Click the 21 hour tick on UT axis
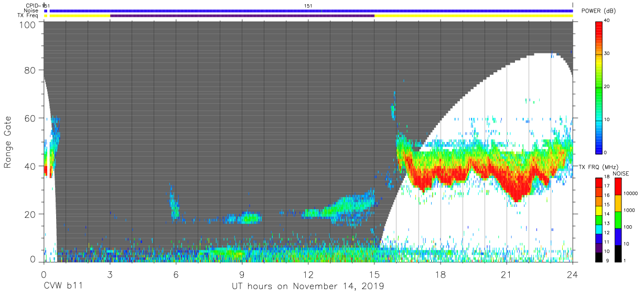The height and width of the screenshot is (297, 644). (506, 274)
